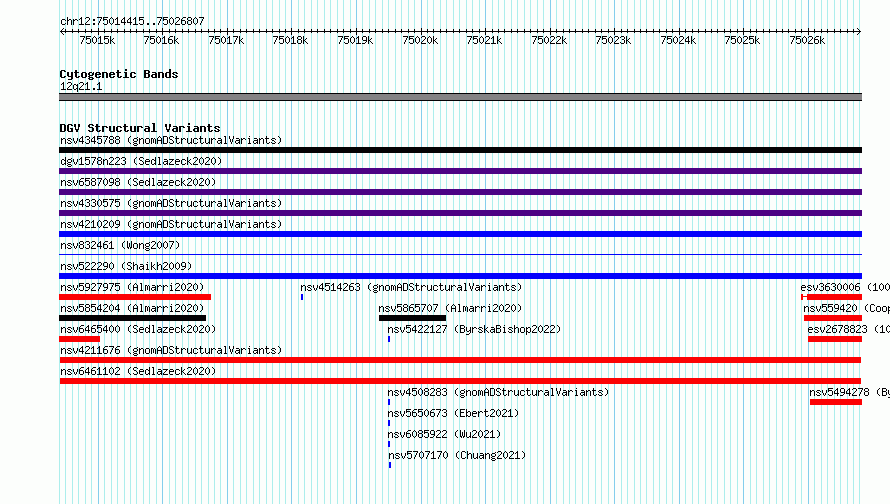
Task: Open nsv559420 variant label
Action: [846, 308]
